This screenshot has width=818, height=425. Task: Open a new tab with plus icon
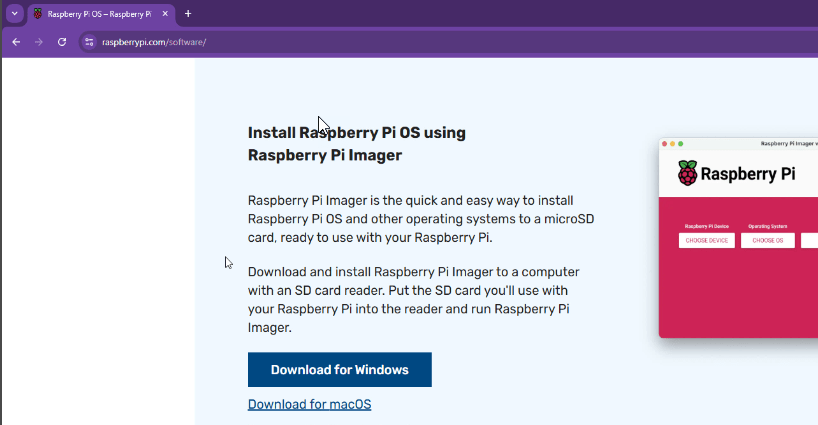188,14
